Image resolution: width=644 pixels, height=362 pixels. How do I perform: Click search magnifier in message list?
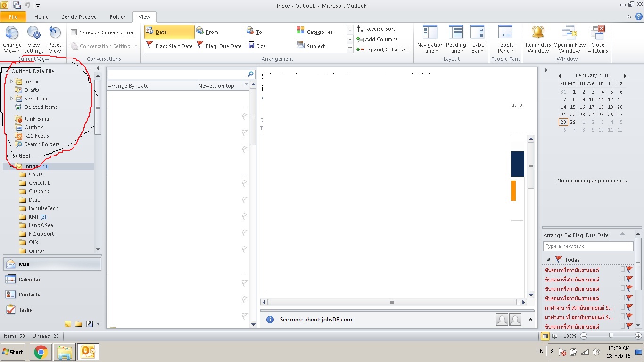pyautogui.click(x=250, y=74)
